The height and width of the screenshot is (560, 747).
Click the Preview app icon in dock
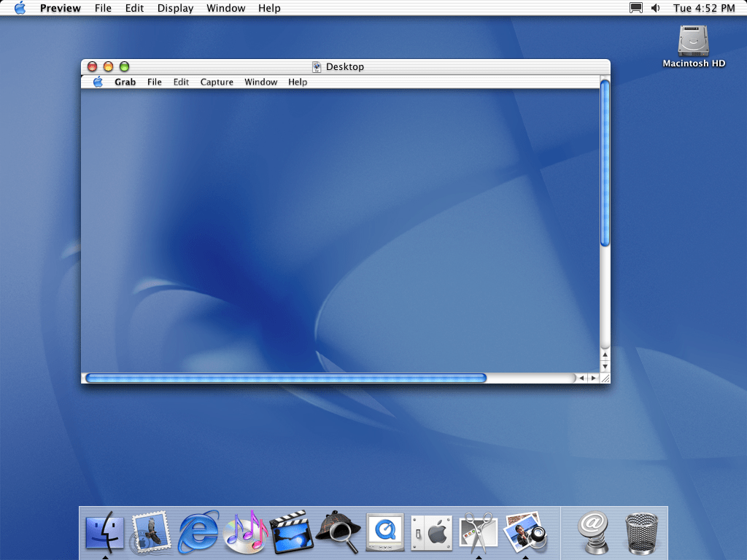point(525,532)
